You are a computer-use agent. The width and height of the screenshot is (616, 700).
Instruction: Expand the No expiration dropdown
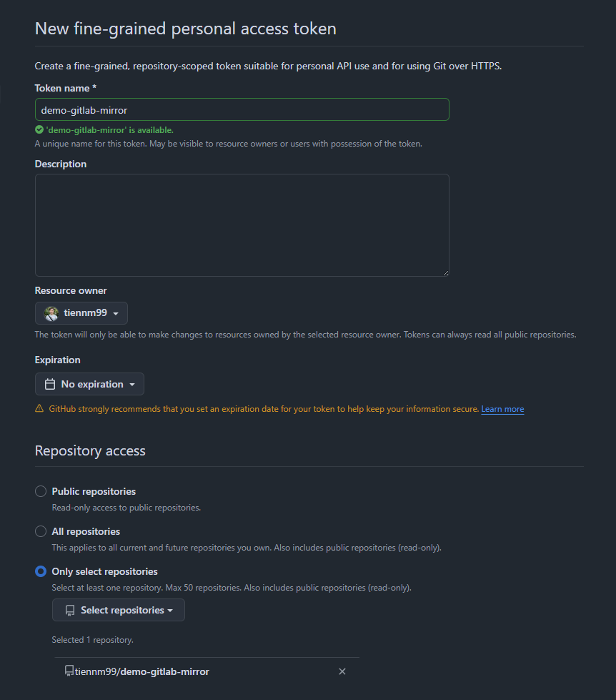(x=89, y=384)
